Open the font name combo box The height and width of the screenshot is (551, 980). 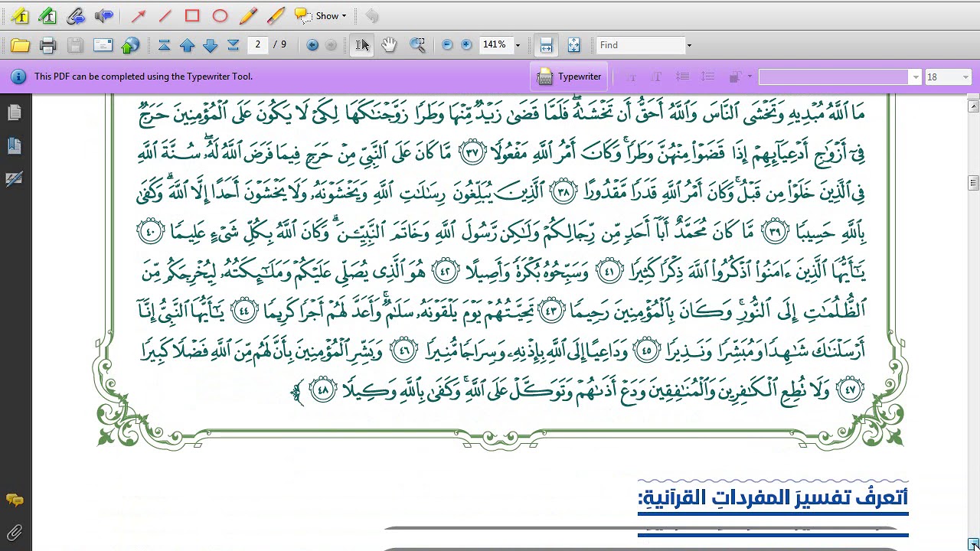tap(840, 77)
